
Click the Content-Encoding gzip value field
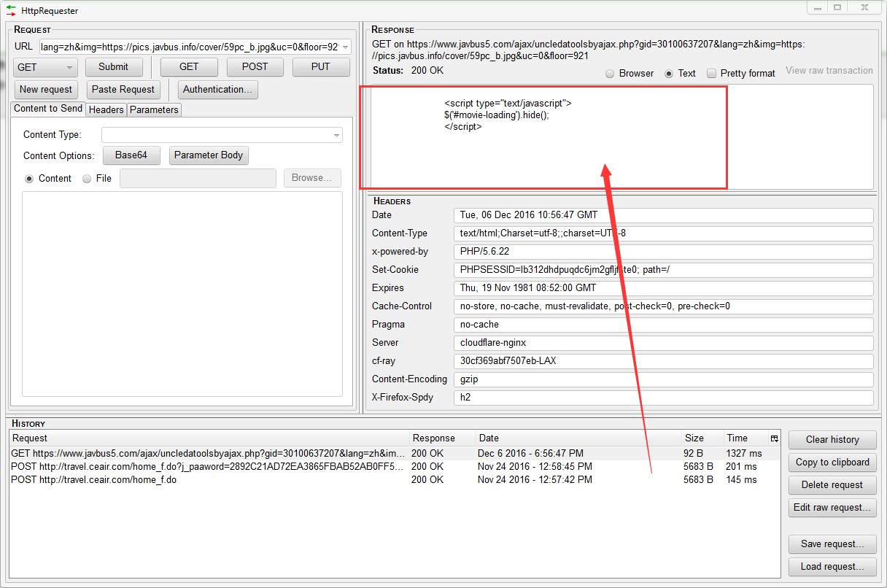[x=663, y=379]
